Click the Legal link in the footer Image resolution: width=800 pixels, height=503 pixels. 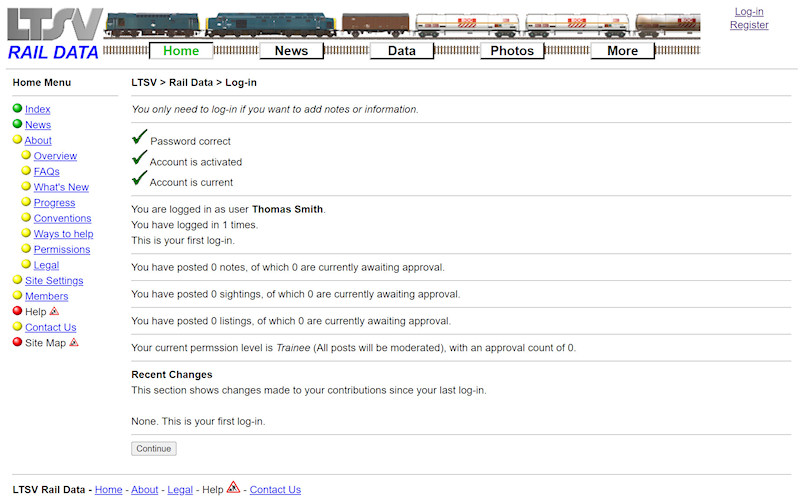(x=180, y=490)
